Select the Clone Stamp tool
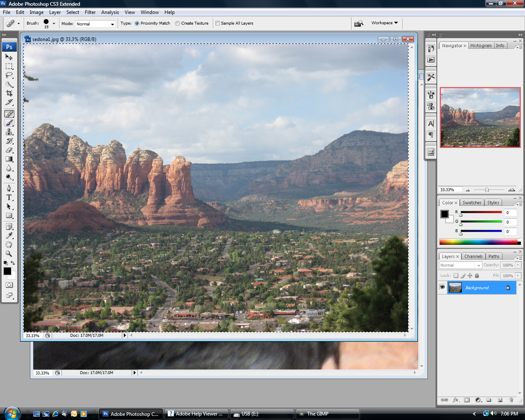The image size is (525, 420). point(9,132)
